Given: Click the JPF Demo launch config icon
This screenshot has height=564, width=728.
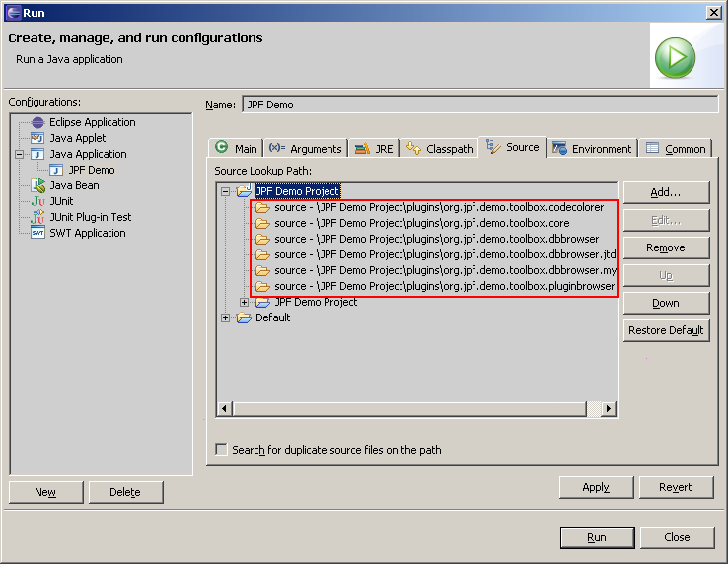Looking at the screenshot, I should click(56, 170).
